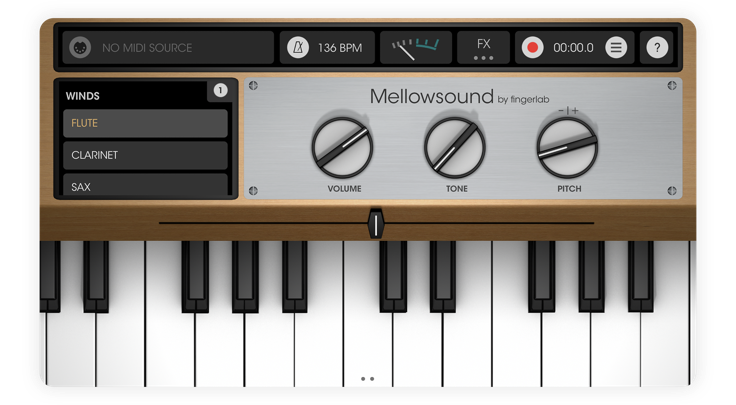736x405 pixels.
Task: Click the PITCH label under the knob
Action: [569, 189]
